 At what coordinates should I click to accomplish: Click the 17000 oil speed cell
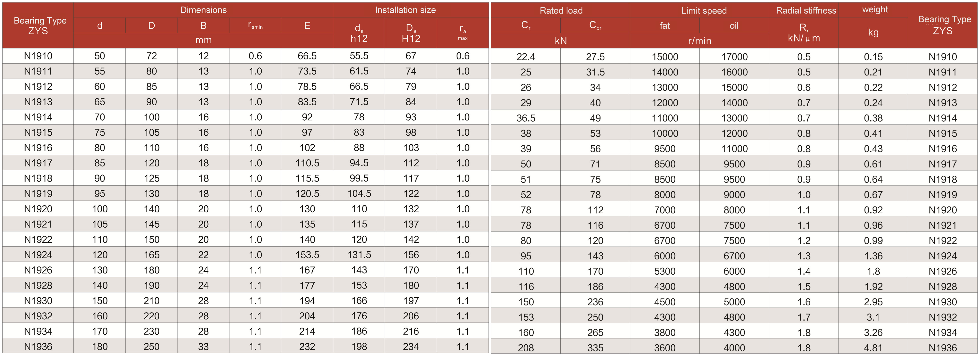click(734, 57)
